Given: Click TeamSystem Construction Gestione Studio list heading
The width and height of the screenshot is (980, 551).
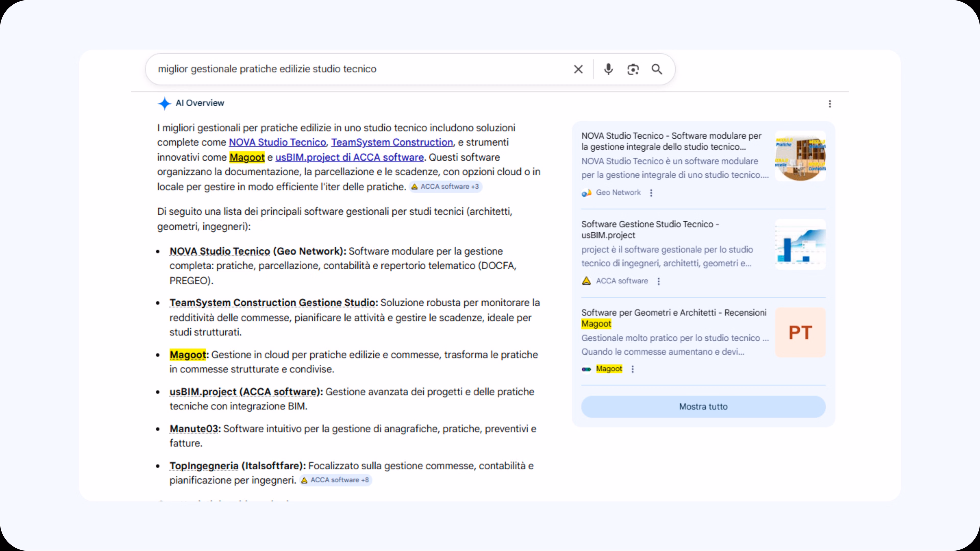Looking at the screenshot, I should pyautogui.click(x=274, y=303).
